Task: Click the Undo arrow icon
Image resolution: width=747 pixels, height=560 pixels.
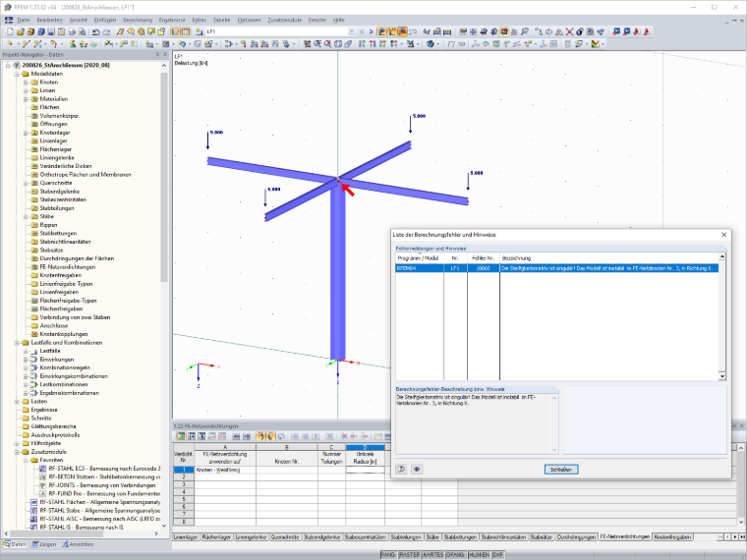Action: [x=96, y=31]
